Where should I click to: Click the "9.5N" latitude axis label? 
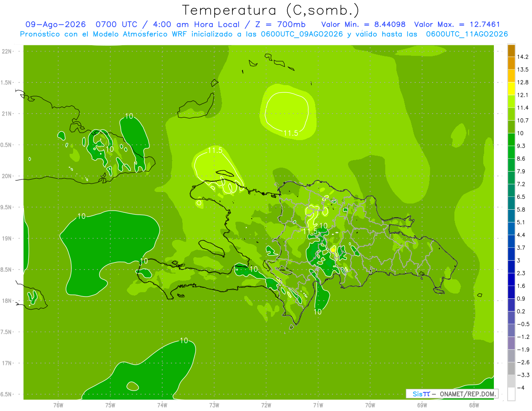coord(7,207)
